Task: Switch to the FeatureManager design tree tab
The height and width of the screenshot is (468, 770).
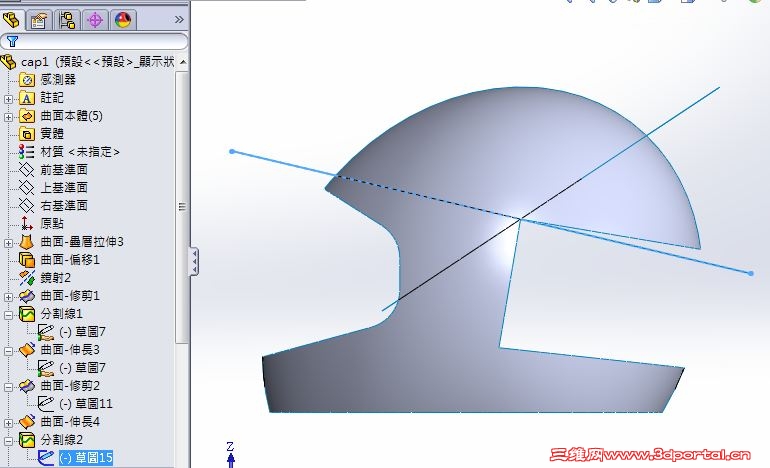Action: coord(11,20)
